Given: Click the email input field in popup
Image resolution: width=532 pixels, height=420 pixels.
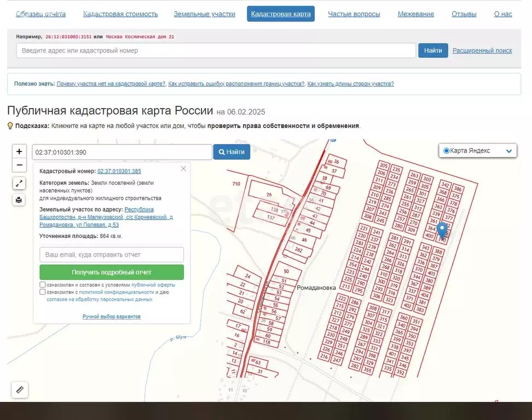Looking at the screenshot, I should pyautogui.click(x=111, y=254).
